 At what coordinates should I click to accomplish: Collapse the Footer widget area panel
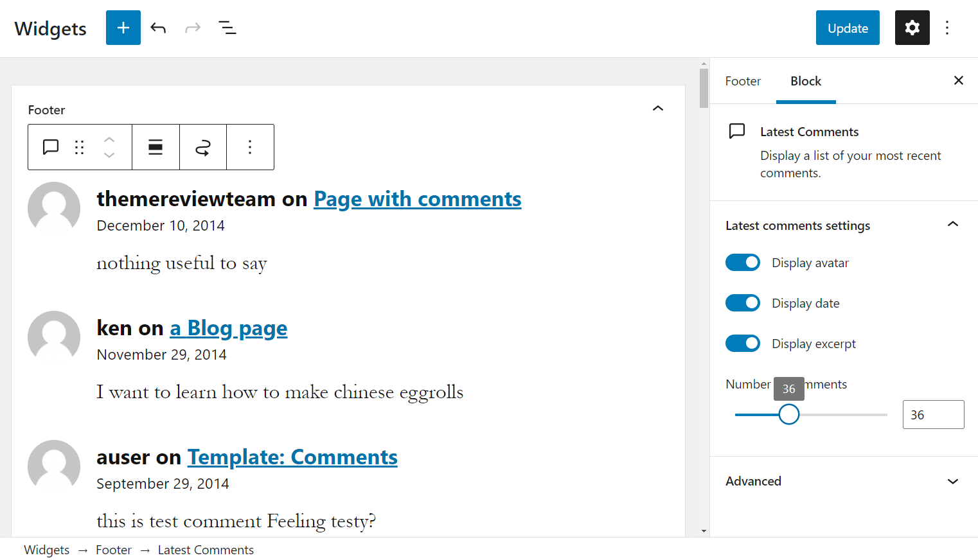[x=657, y=108]
